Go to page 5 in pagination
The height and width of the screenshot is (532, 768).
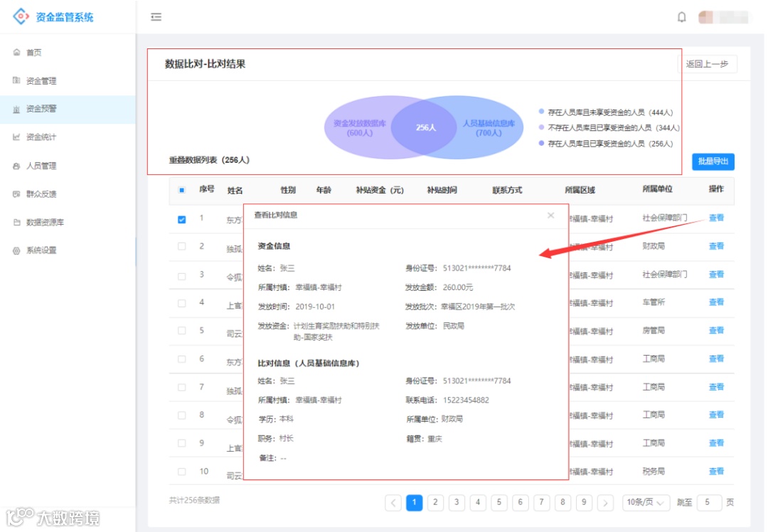(x=498, y=503)
